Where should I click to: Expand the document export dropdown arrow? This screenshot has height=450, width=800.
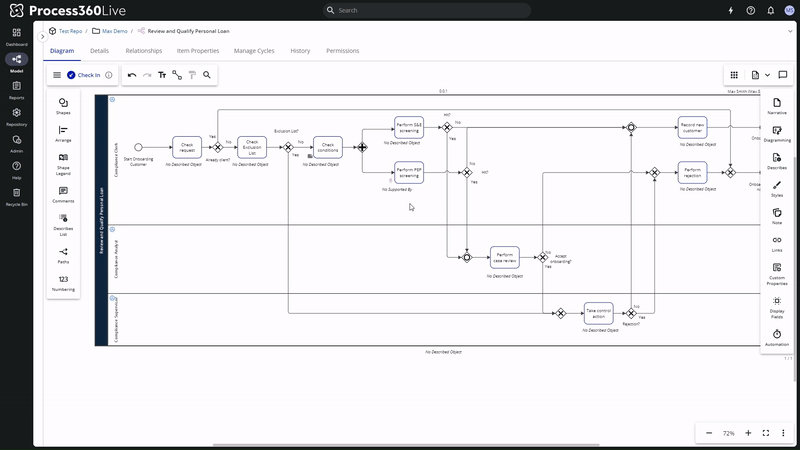(767, 75)
